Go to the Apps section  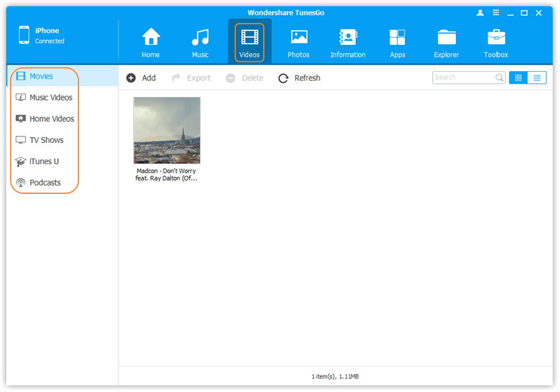[397, 42]
